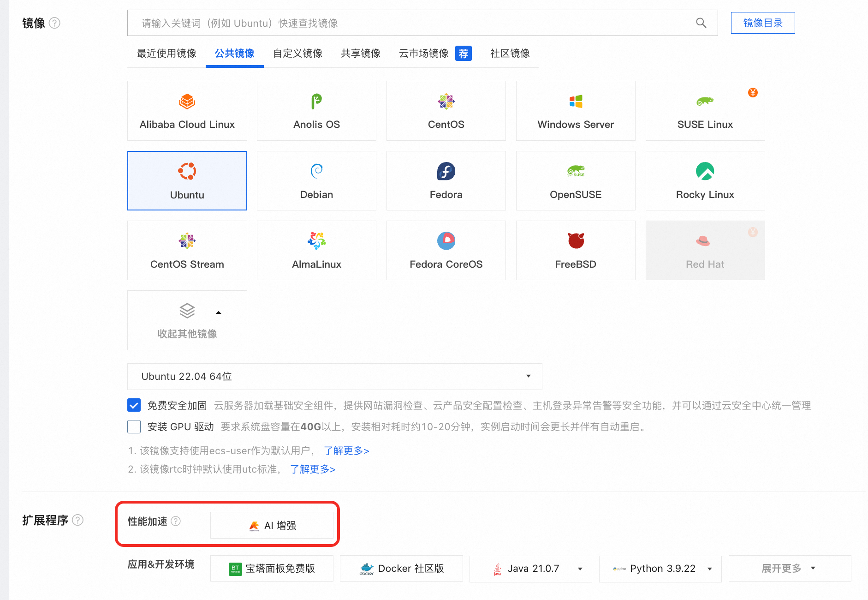The width and height of the screenshot is (868, 600).
Task: Click the Fedora CoreOS logo icon
Action: pyautogui.click(x=446, y=240)
